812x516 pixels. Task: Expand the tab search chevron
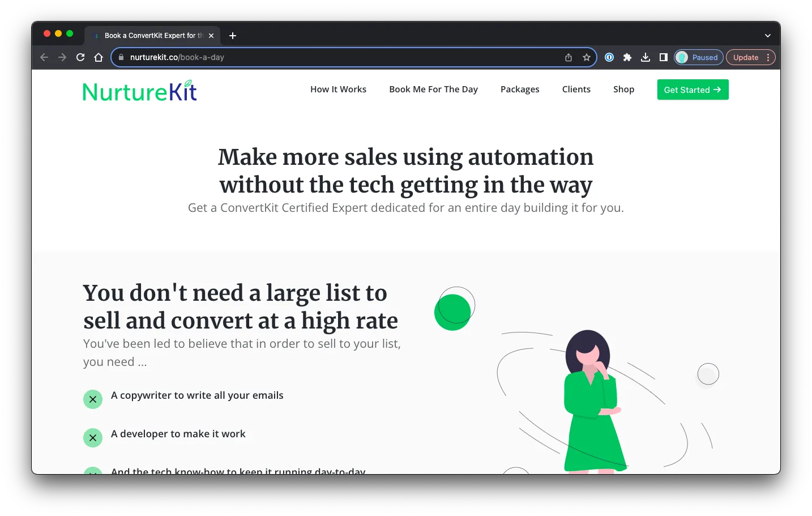pos(768,36)
